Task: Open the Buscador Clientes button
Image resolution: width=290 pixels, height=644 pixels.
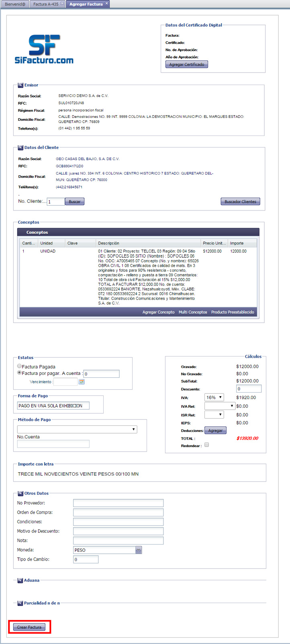Action: (240, 202)
